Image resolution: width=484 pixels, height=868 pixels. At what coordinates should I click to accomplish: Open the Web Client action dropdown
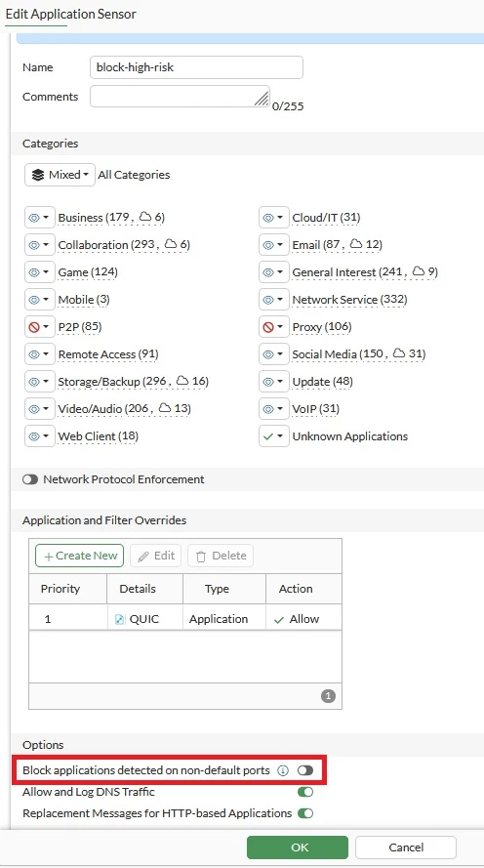40,436
